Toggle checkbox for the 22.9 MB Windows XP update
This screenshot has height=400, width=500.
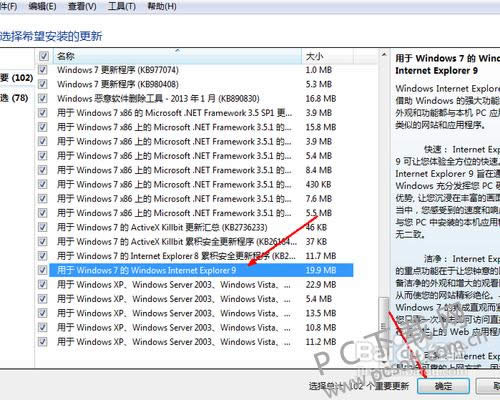(x=43, y=284)
